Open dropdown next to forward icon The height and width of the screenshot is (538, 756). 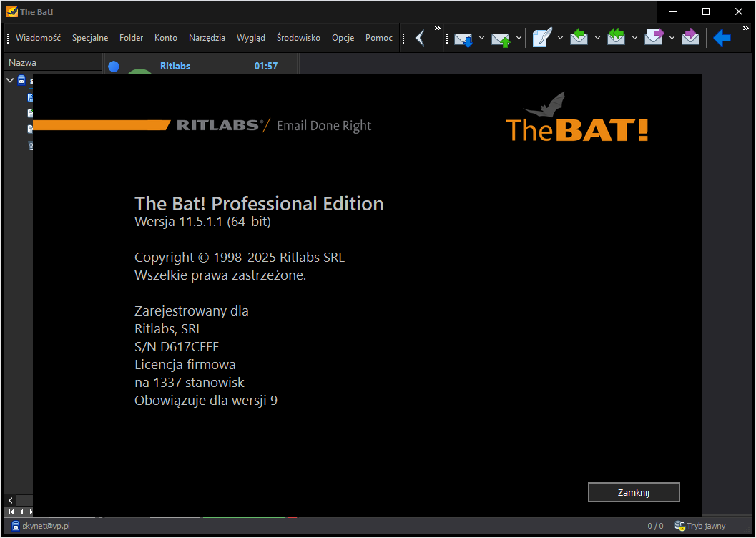[x=672, y=38]
